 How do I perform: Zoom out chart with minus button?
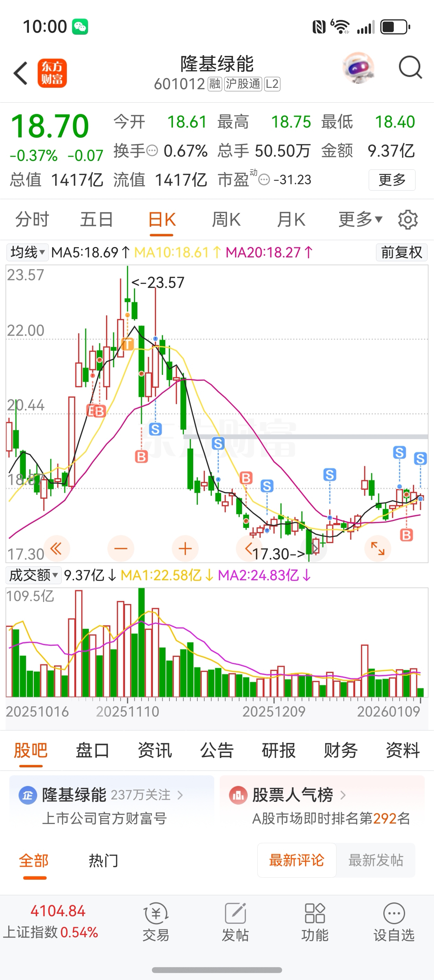121,549
